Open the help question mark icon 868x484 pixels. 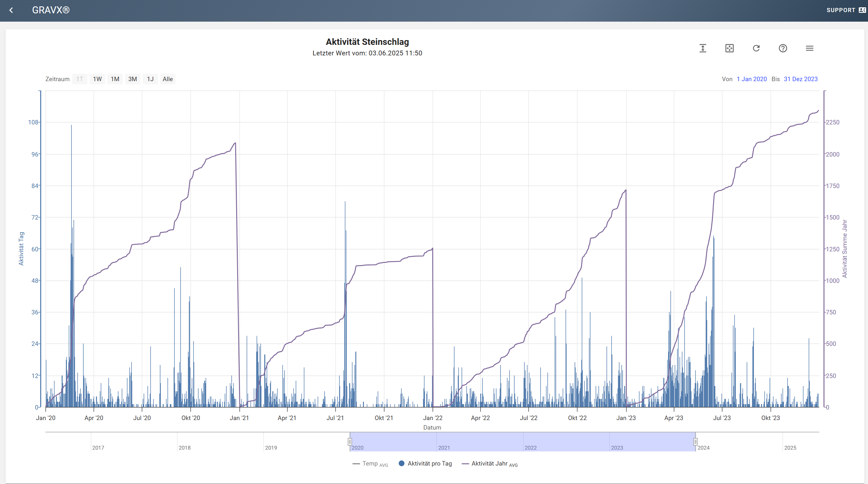coord(783,48)
